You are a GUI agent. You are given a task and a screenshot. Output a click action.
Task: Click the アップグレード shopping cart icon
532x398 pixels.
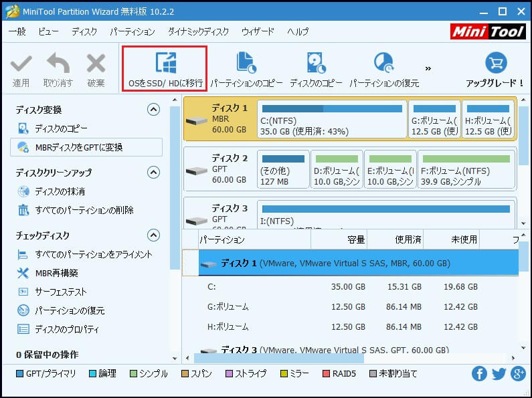496,62
